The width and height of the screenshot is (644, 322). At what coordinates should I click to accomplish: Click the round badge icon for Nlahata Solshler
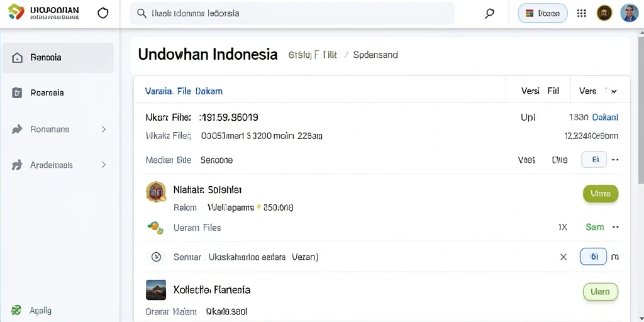pos(156,192)
